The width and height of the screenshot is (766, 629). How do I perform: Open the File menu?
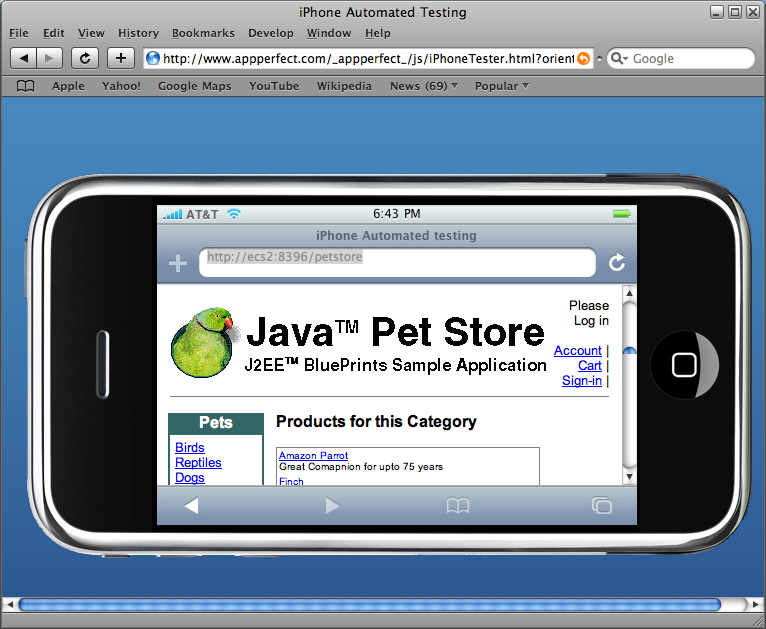point(19,33)
